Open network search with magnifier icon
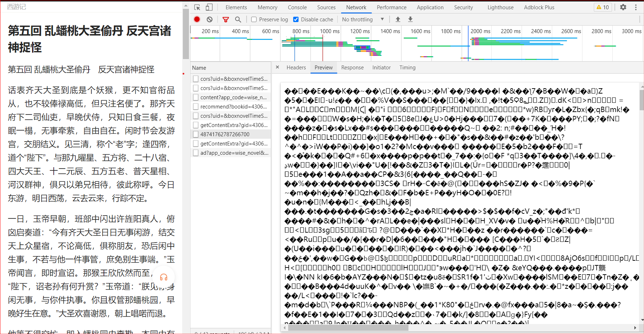644x334 pixels. (x=238, y=19)
